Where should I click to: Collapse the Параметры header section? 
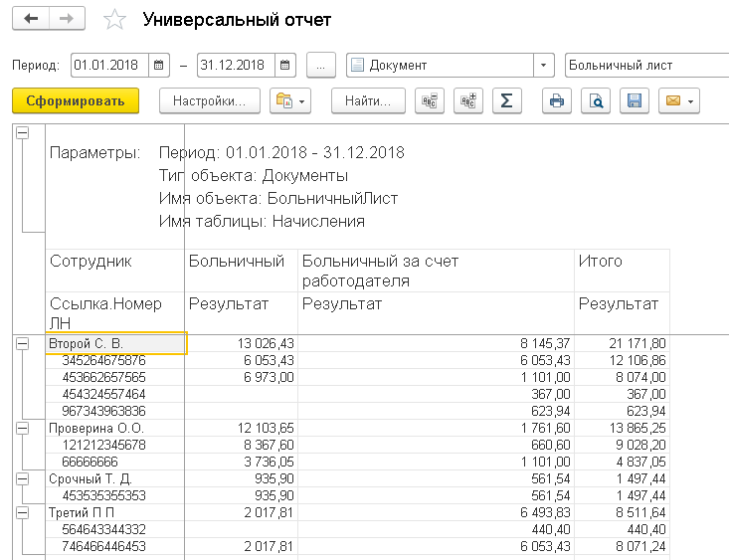pos(22,133)
